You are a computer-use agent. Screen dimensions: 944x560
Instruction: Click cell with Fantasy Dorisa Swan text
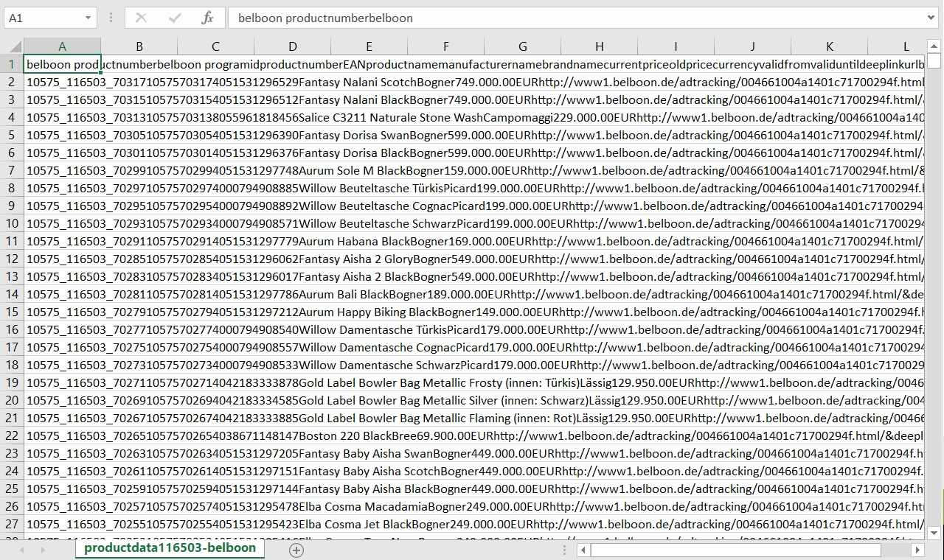click(x=62, y=135)
